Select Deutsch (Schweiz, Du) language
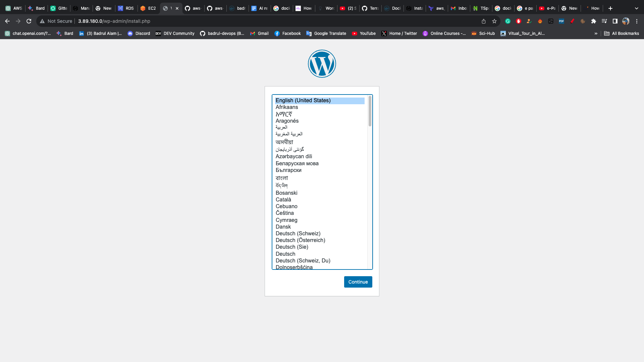 [x=320, y=261]
